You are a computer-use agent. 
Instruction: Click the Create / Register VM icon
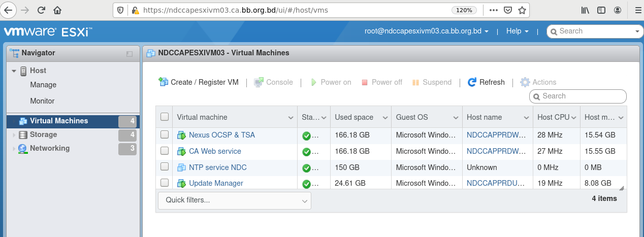(163, 82)
